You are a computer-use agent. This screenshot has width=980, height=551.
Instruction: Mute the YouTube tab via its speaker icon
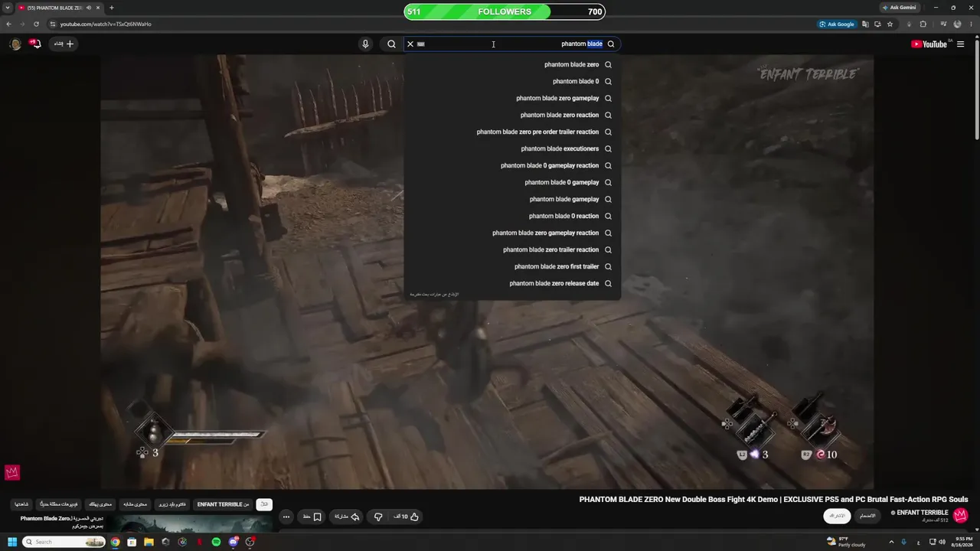tap(88, 8)
